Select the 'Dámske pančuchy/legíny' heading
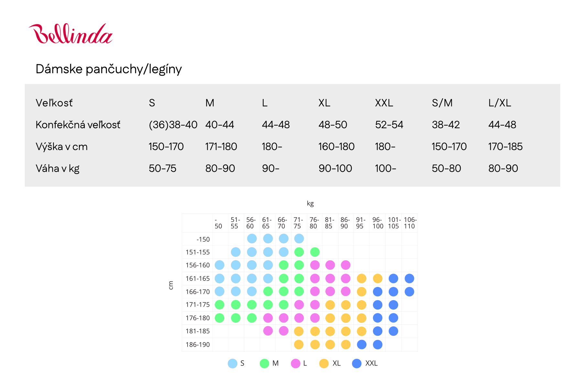This screenshot has width=588, height=383. click(109, 69)
